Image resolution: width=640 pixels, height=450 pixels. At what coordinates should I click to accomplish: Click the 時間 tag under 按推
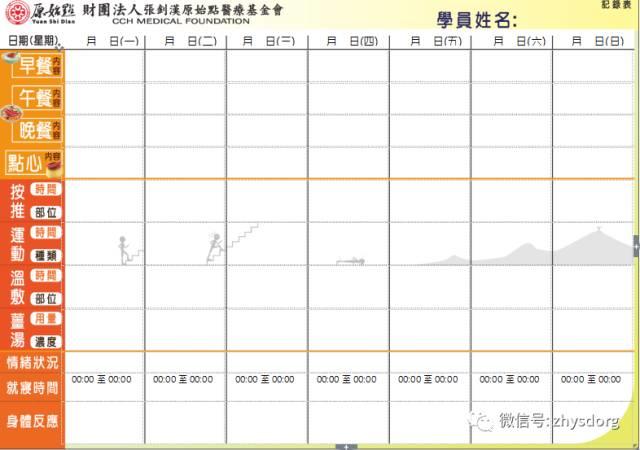pos(46,189)
